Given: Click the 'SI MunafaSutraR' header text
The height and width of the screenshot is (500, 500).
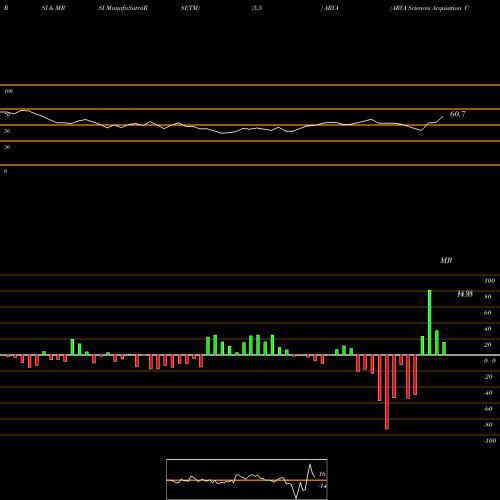Looking at the screenshot, I should [123, 8].
